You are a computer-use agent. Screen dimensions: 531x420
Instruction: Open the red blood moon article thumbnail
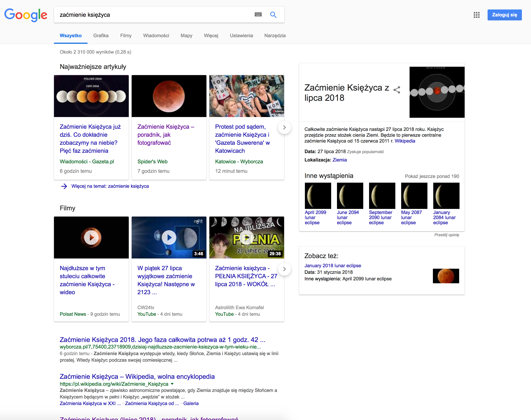[169, 96]
